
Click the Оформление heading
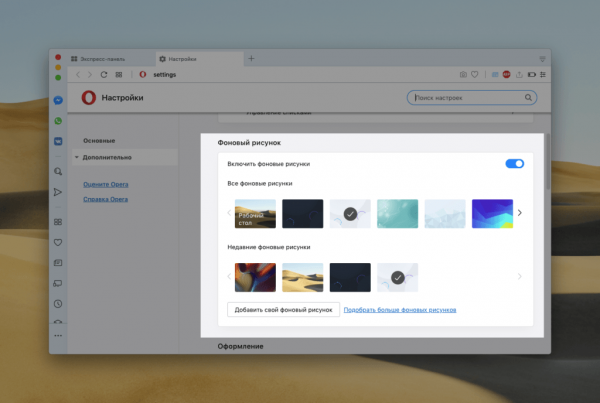[x=240, y=346]
